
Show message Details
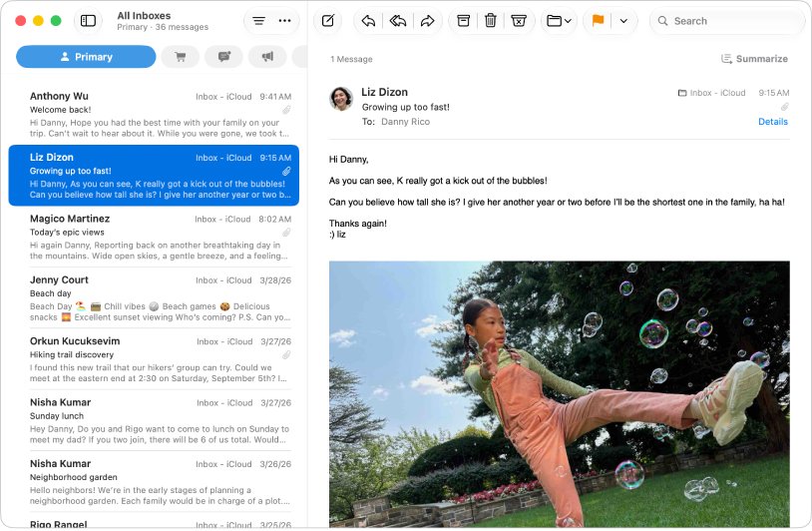(x=773, y=121)
